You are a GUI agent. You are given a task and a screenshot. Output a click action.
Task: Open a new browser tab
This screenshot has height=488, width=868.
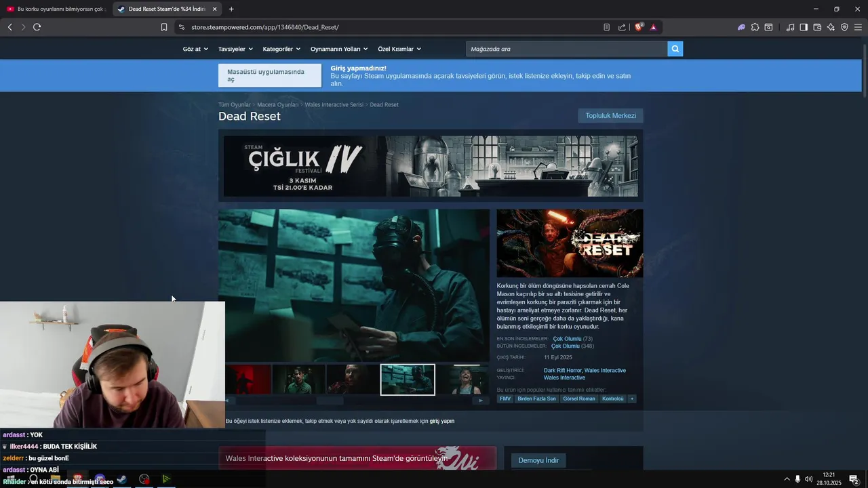pyautogui.click(x=231, y=9)
